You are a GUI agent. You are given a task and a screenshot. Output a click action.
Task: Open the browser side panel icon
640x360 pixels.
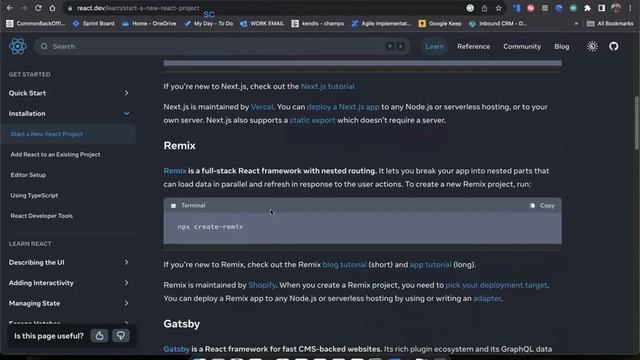[x=602, y=8]
